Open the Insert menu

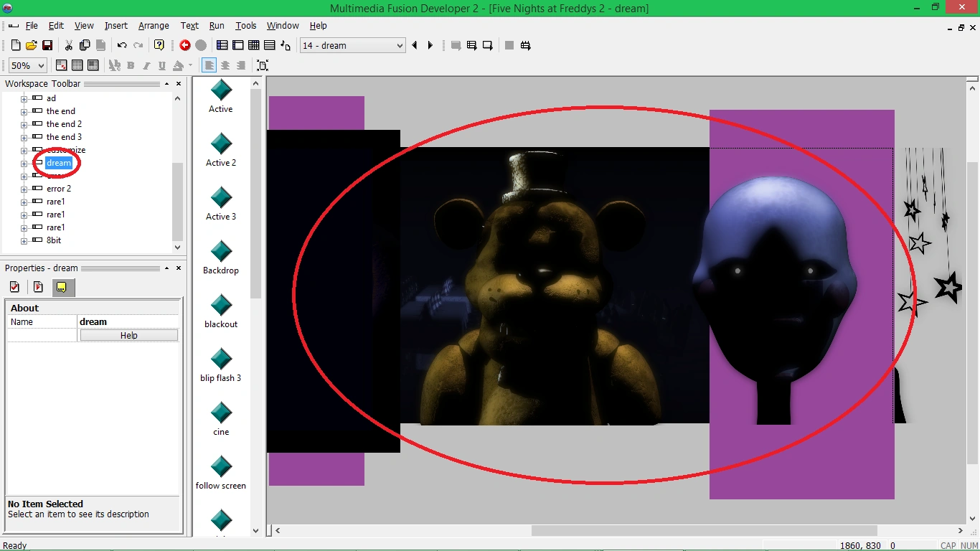[116, 26]
